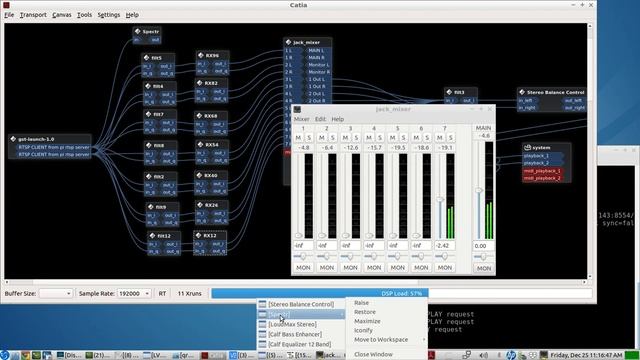The height and width of the screenshot is (360, 640).
Task: Open Catia File menu
Action: click(x=9, y=15)
